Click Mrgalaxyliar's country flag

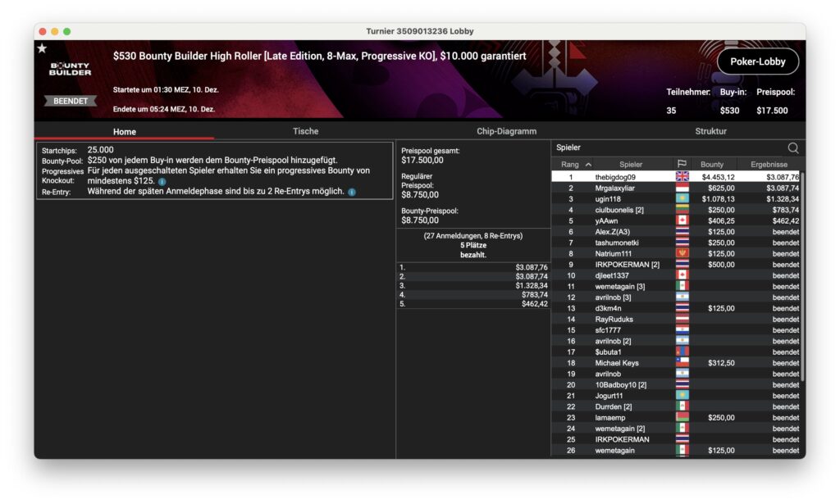(x=682, y=188)
